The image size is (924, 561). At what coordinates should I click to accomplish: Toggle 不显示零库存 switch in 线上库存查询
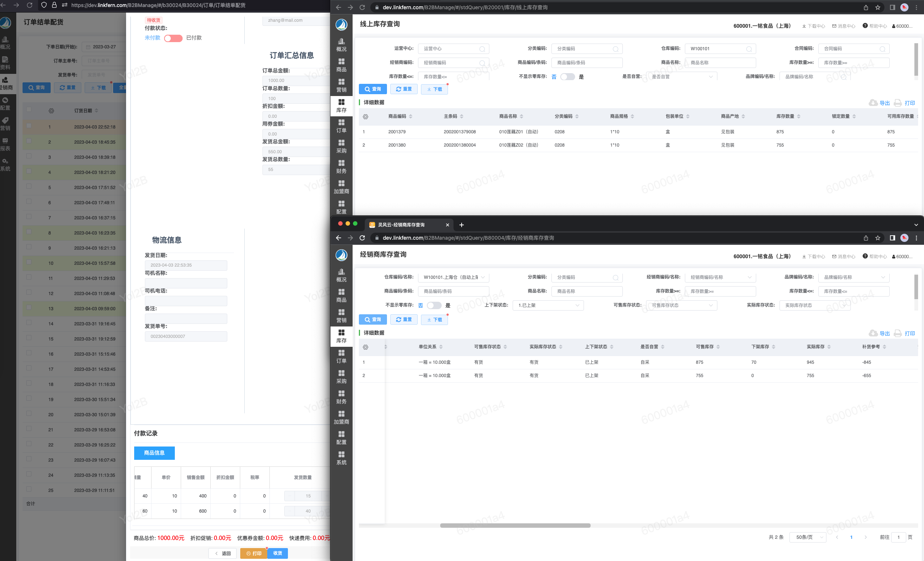[x=567, y=77]
